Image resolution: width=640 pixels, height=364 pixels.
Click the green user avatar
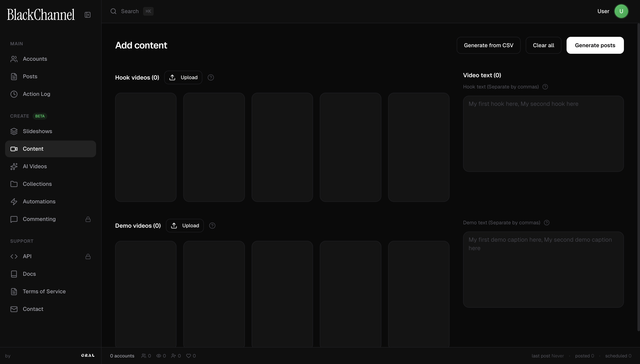[622, 11]
